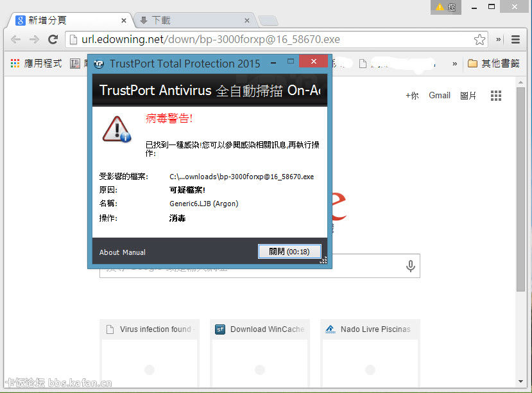Click the TrustPort logo icon in title bar

99,64
